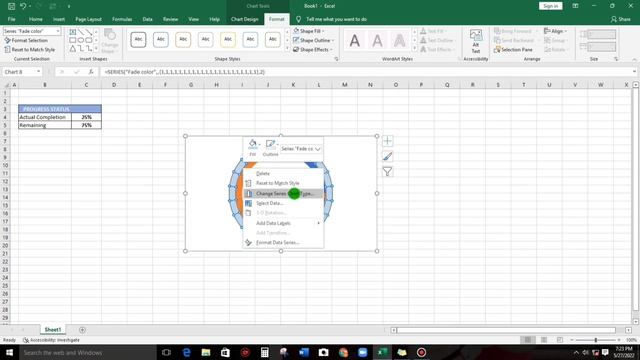Viewport: 640px width, 360px height.
Task: Open the File tab
Action: [11, 19]
